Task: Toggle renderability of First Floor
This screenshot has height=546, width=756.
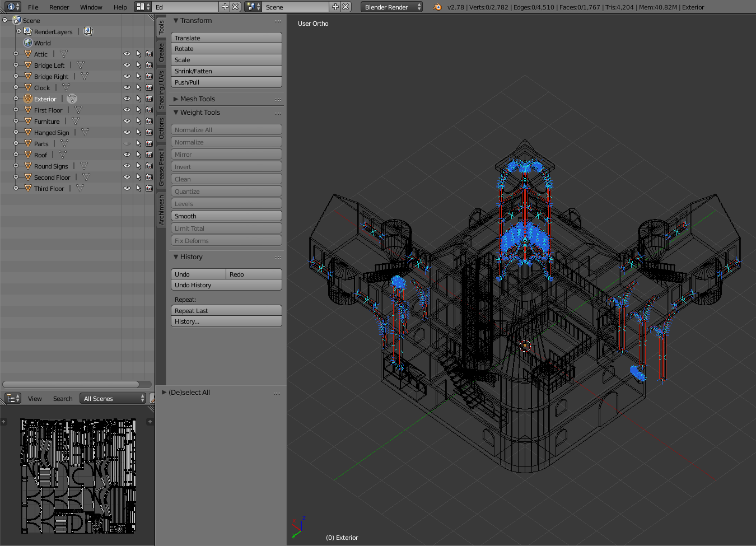Action: [149, 110]
